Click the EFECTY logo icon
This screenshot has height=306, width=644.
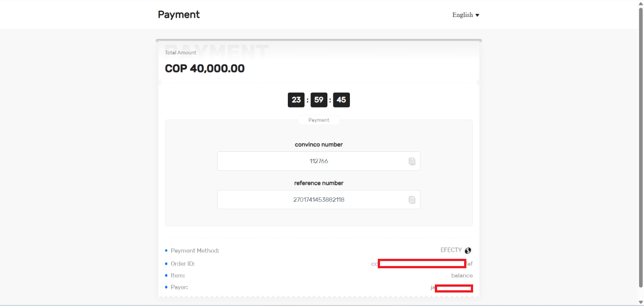pyautogui.click(x=468, y=251)
